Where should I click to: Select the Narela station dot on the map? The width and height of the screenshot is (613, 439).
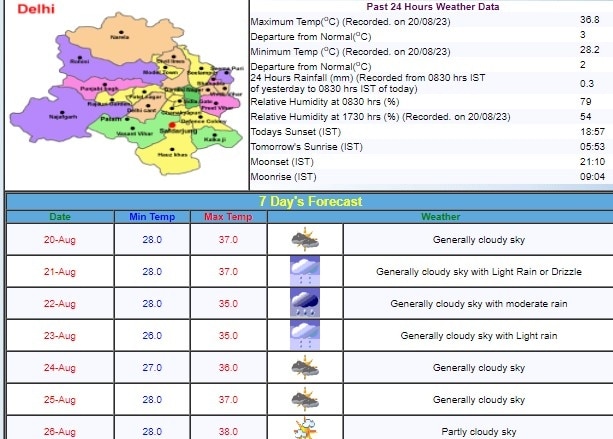120,30
